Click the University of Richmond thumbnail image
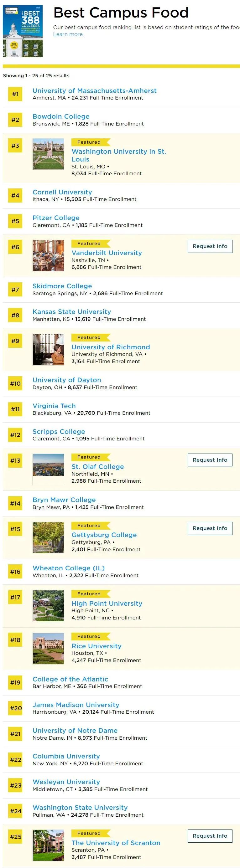 pyautogui.click(x=48, y=349)
